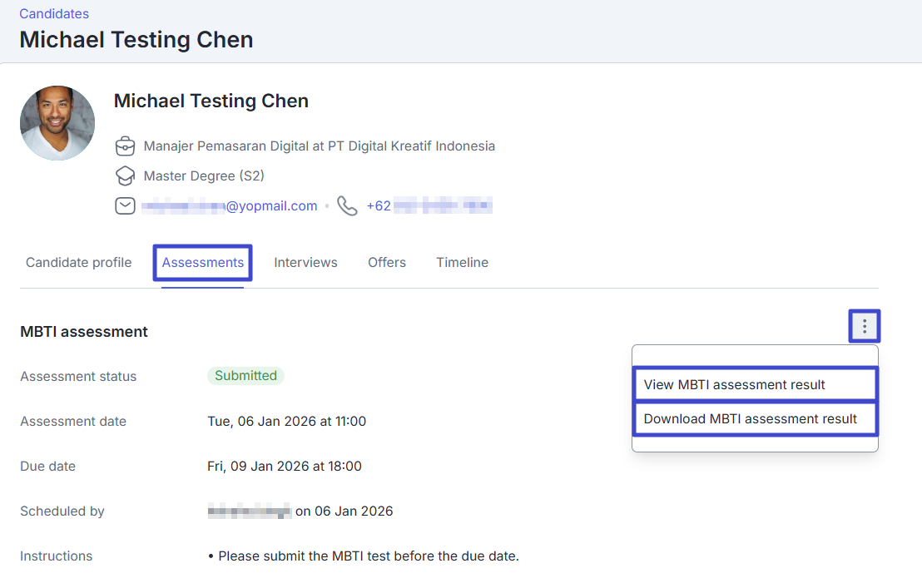Go to the Offers tab
The height and width of the screenshot is (588, 922).
tap(387, 263)
